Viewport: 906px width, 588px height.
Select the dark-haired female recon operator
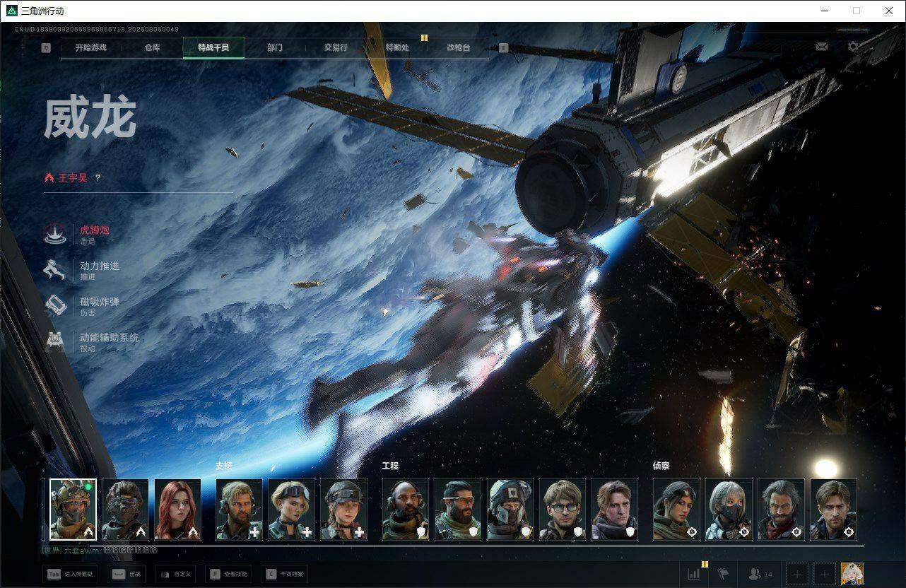676,510
